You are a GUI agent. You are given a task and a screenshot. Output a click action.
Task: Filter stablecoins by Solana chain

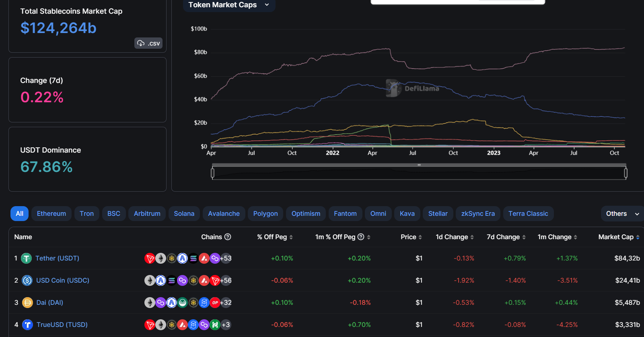coord(184,214)
